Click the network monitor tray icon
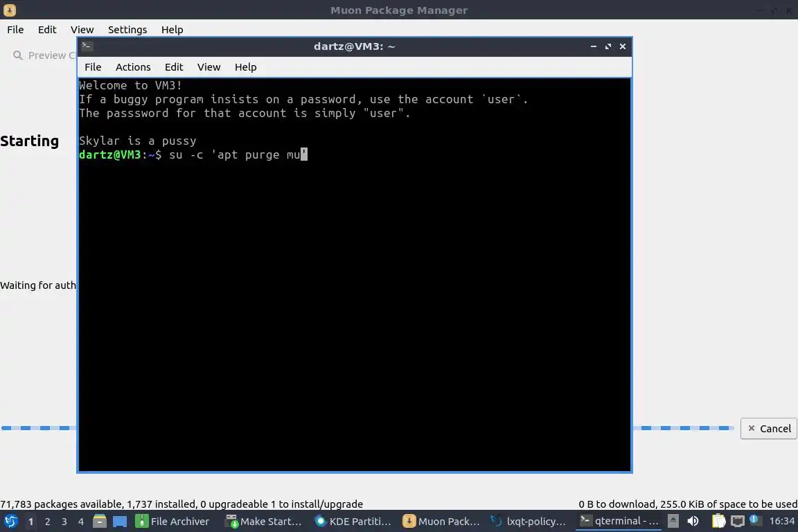 tap(738, 522)
